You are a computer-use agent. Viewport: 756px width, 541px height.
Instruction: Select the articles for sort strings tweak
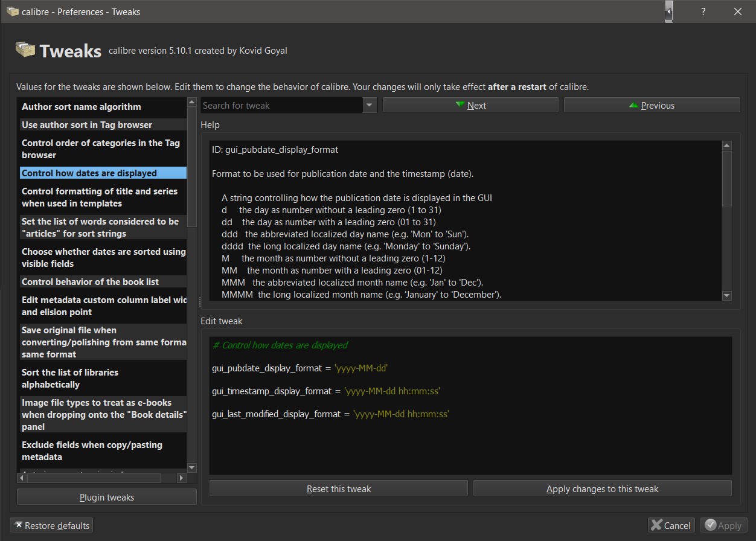click(103, 228)
